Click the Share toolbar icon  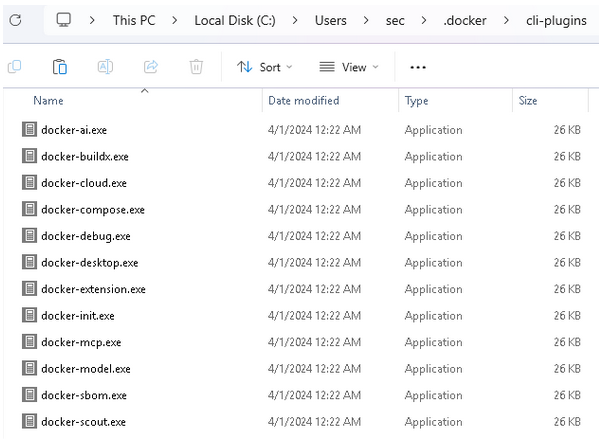[151, 67]
